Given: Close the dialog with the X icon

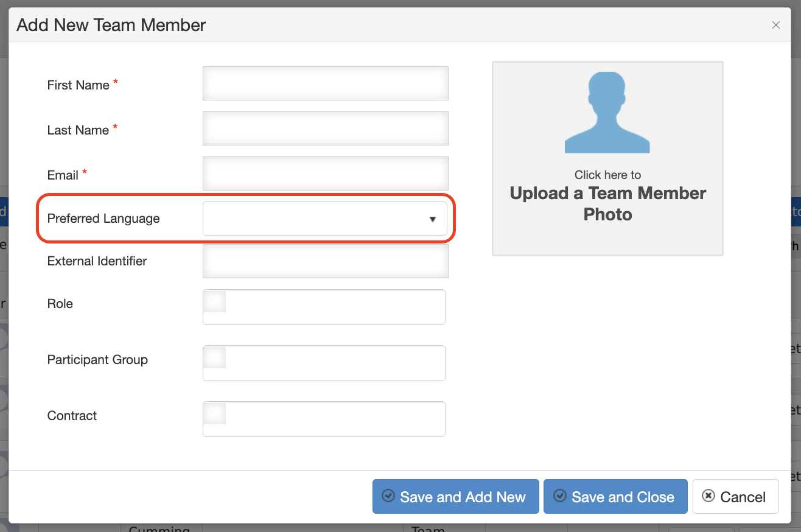Looking at the screenshot, I should tap(776, 25).
